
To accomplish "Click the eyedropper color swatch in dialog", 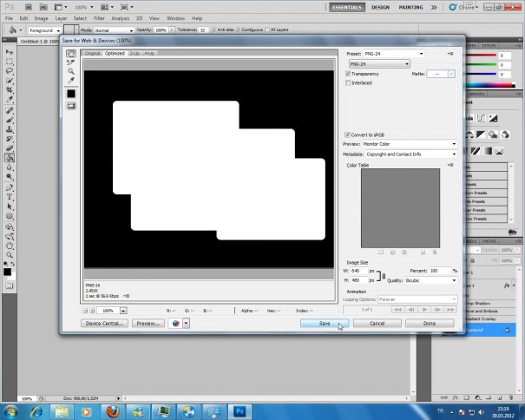I will tap(71, 94).
